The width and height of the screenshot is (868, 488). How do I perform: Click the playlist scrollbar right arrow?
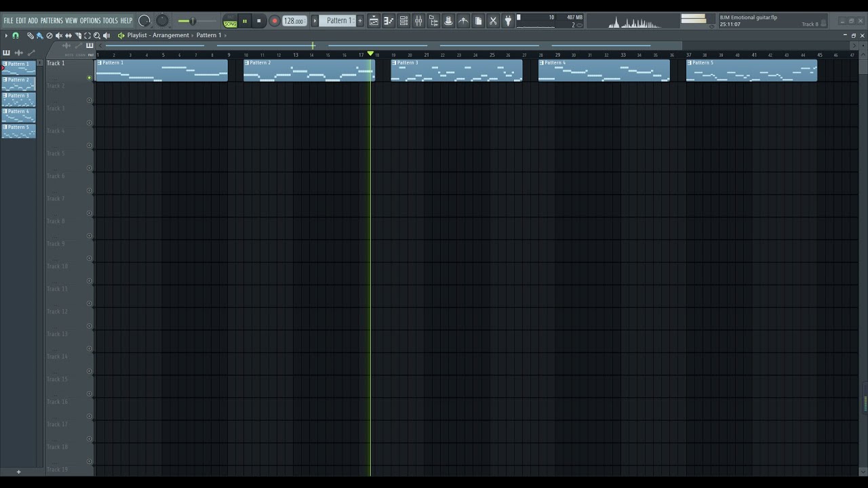tap(854, 45)
